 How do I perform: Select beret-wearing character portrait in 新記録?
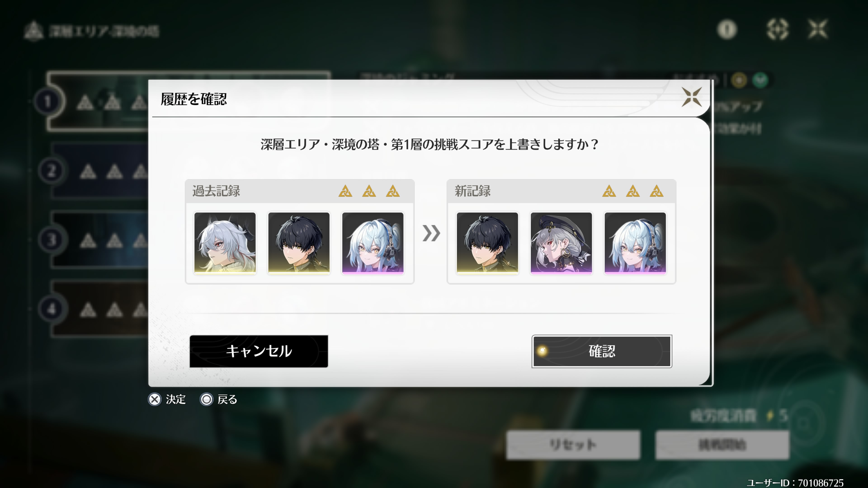click(561, 243)
